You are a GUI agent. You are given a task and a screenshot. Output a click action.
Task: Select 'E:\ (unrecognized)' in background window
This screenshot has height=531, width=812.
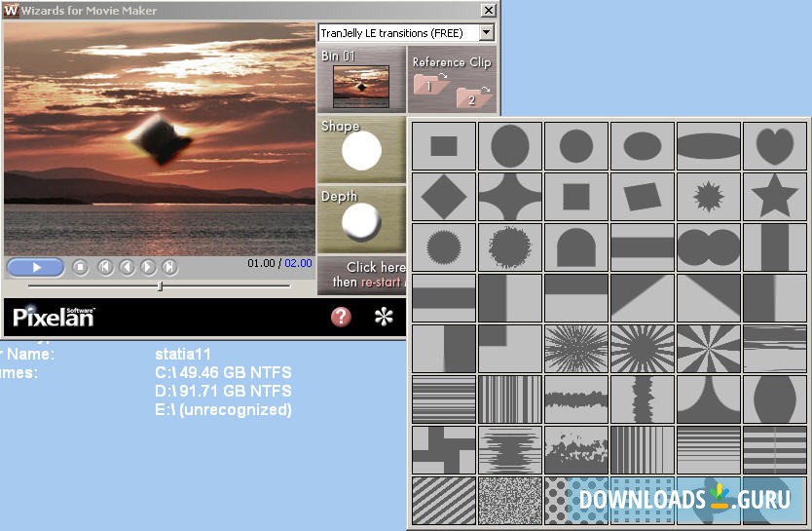click(223, 410)
